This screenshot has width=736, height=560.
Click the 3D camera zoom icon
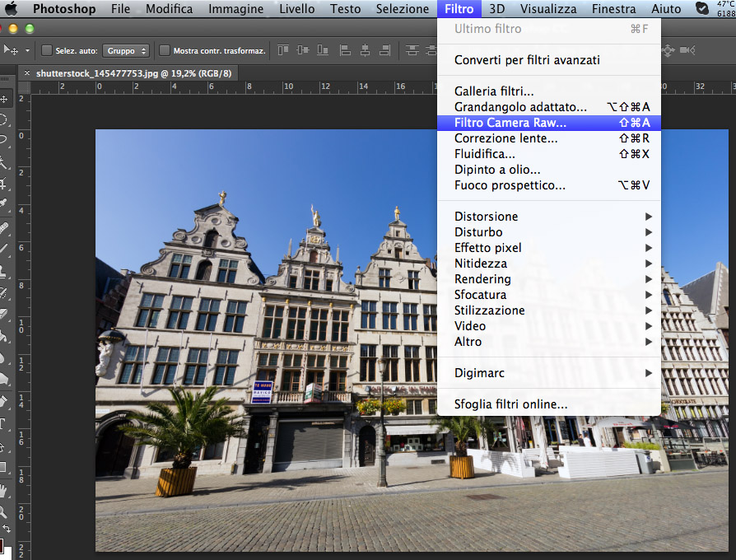687,50
